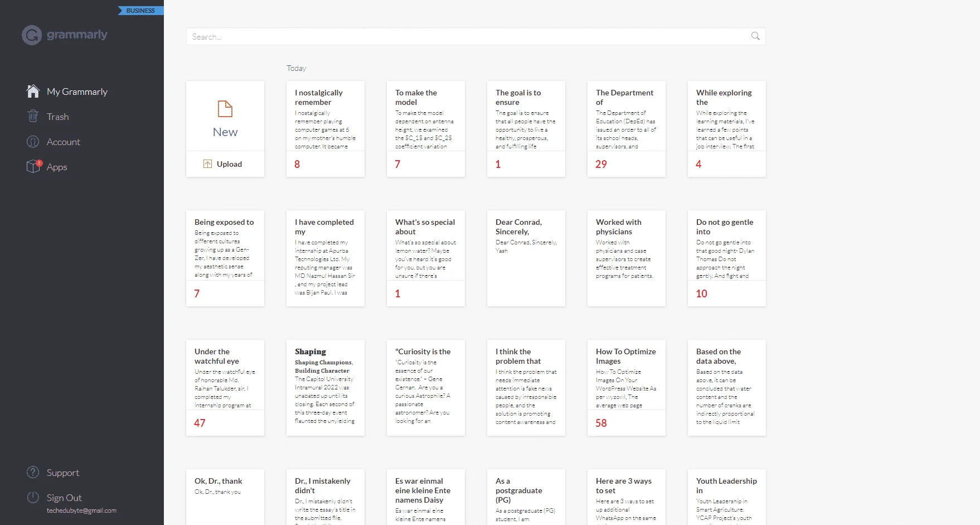Open the 'To make the model' document

click(x=426, y=129)
